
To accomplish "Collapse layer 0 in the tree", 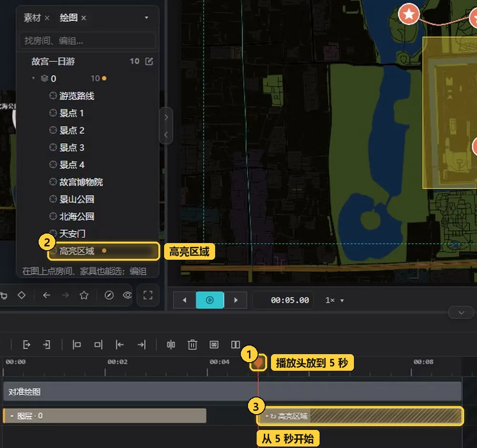I will click(x=33, y=78).
